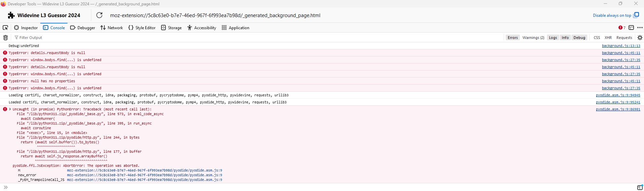The height and width of the screenshot is (191, 644).
Task: Open the Accessibility tab
Action: (x=202, y=28)
